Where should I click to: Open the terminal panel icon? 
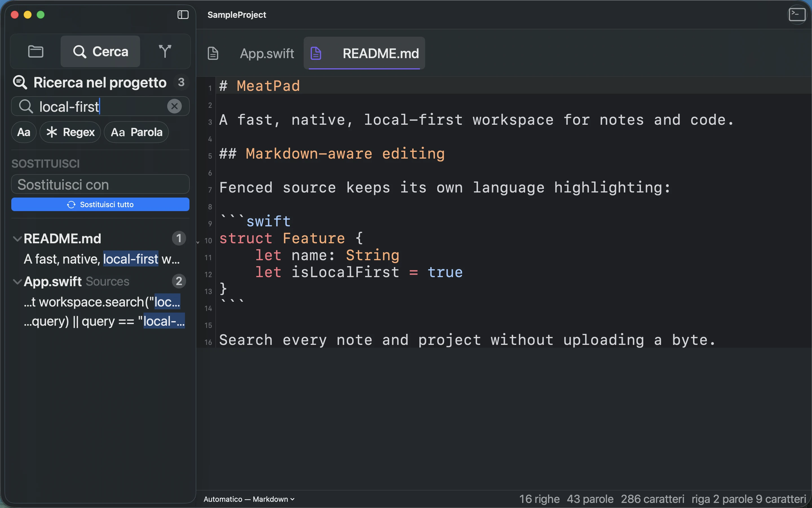[797, 15]
